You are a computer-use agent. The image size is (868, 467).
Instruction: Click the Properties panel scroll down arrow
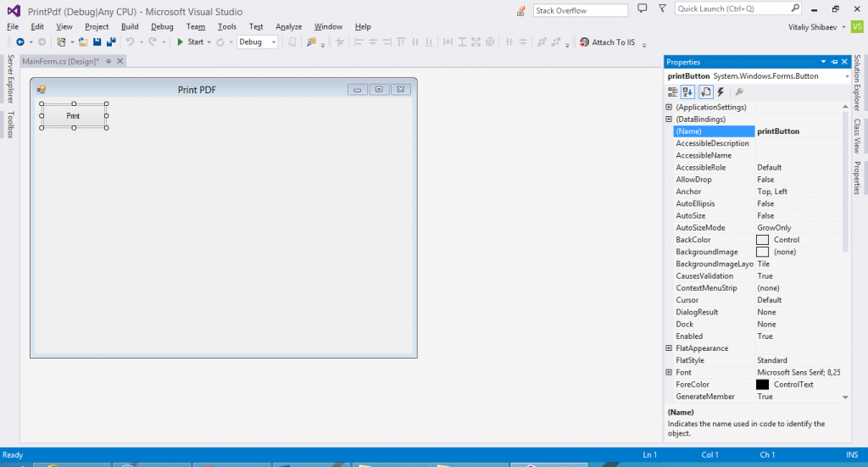(845, 398)
